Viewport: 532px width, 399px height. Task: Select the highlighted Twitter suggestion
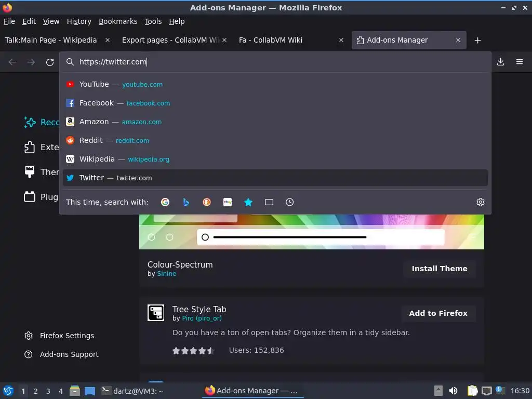[275, 178]
